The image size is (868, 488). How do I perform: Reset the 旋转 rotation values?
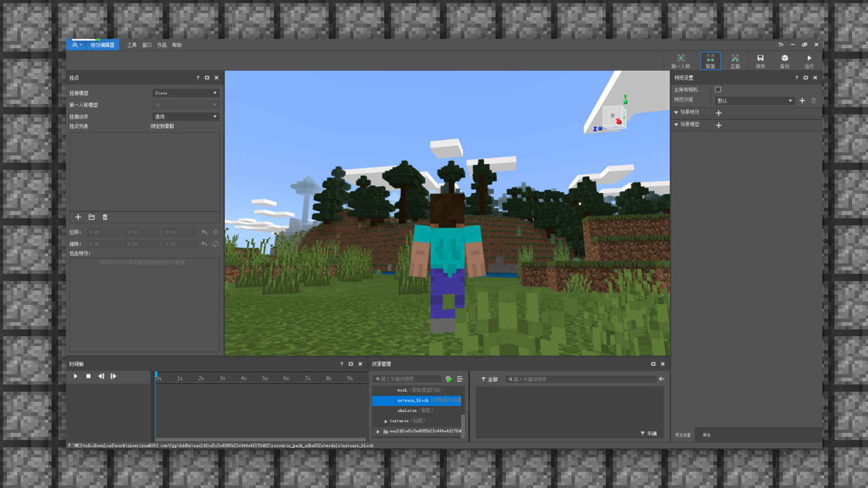pos(204,244)
